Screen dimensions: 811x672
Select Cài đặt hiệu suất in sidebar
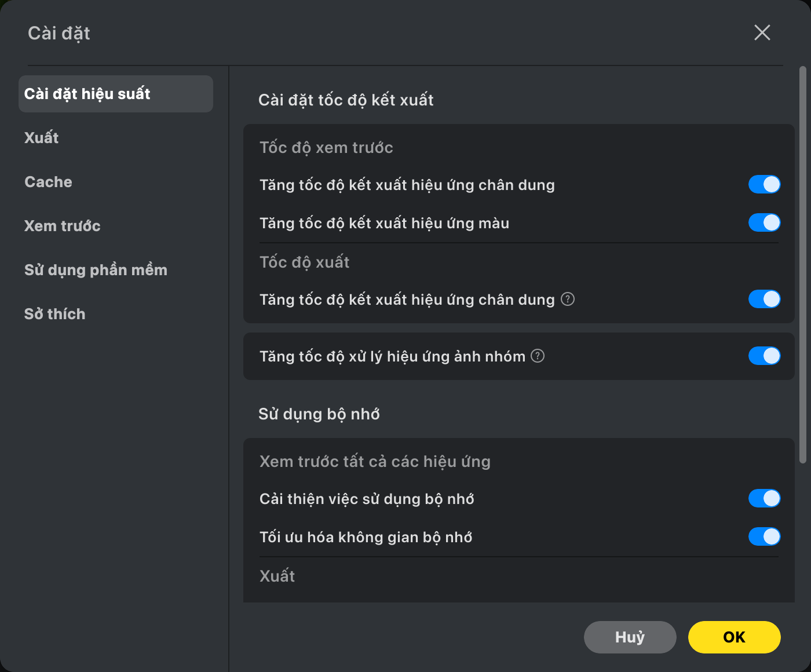(116, 94)
